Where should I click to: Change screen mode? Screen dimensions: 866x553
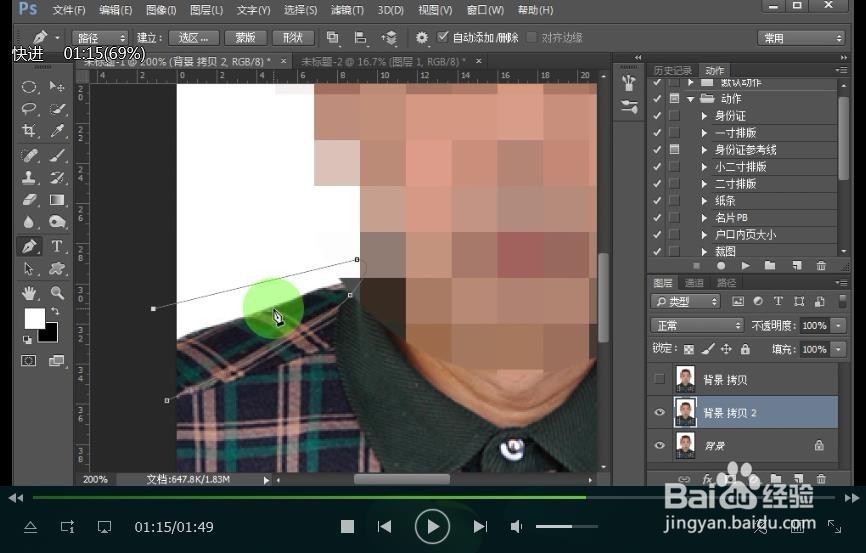pyautogui.click(x=57, y=361)
